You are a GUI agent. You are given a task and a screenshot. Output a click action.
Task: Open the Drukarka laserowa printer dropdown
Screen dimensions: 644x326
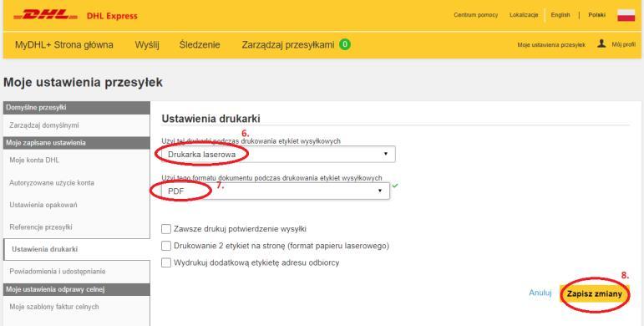click(278, 154)
